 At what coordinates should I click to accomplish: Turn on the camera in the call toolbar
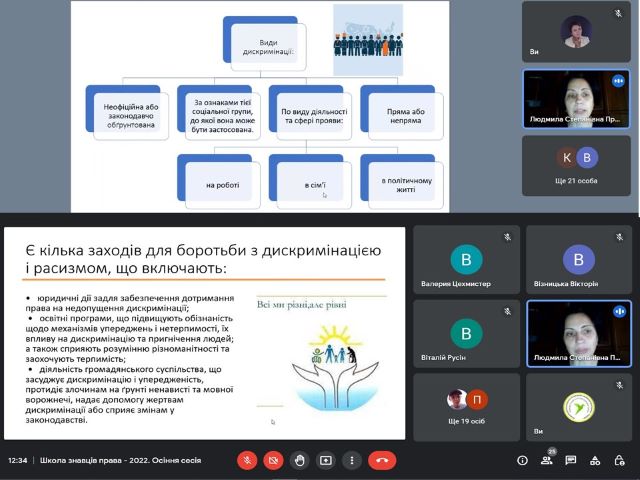click(273, 460)
